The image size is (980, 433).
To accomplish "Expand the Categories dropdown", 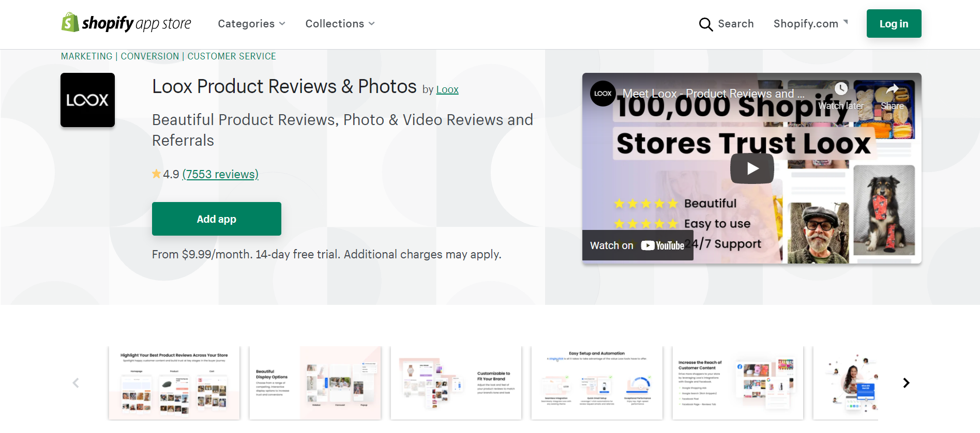I will (251, 24).
